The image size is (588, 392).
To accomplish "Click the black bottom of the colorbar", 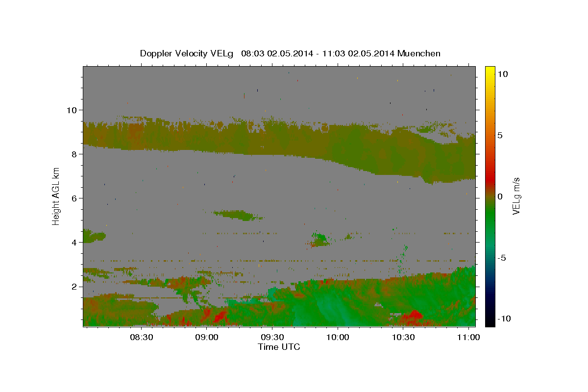I will tap(490, 321).
